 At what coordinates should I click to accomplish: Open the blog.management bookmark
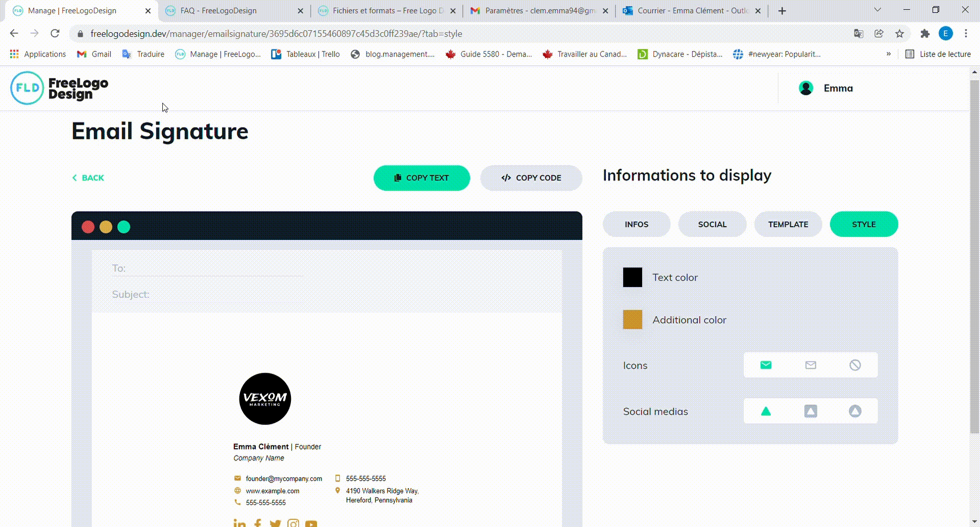tap(393, 54)
